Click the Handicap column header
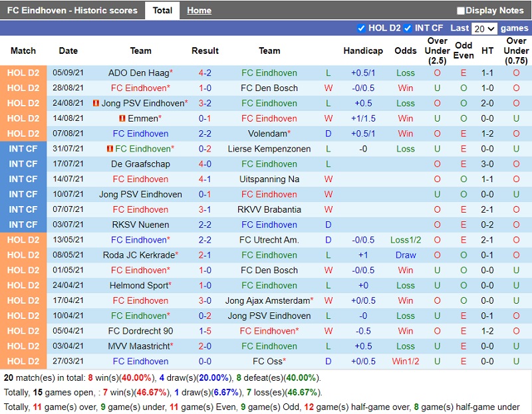 click(x=363, y=51)
